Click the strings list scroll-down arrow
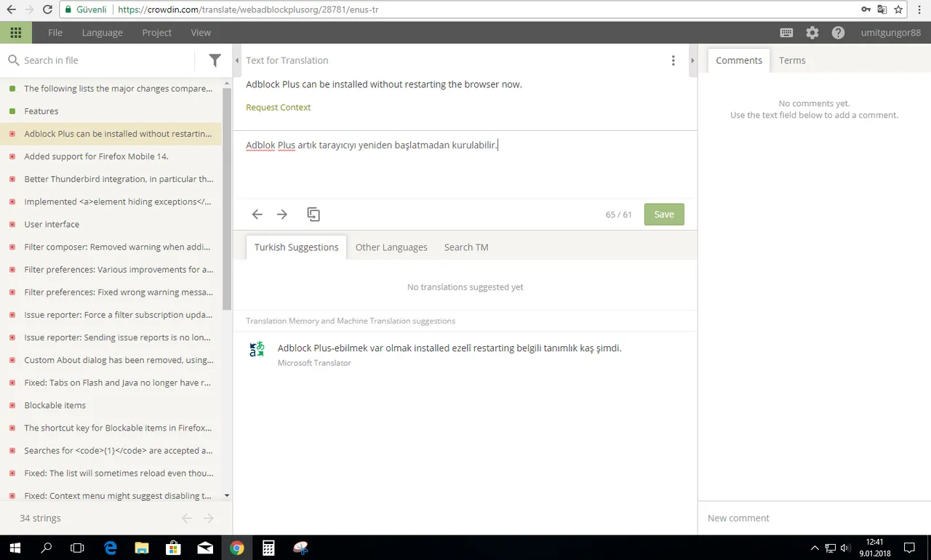Screen dimensions: 931x560 click(226, 495)
